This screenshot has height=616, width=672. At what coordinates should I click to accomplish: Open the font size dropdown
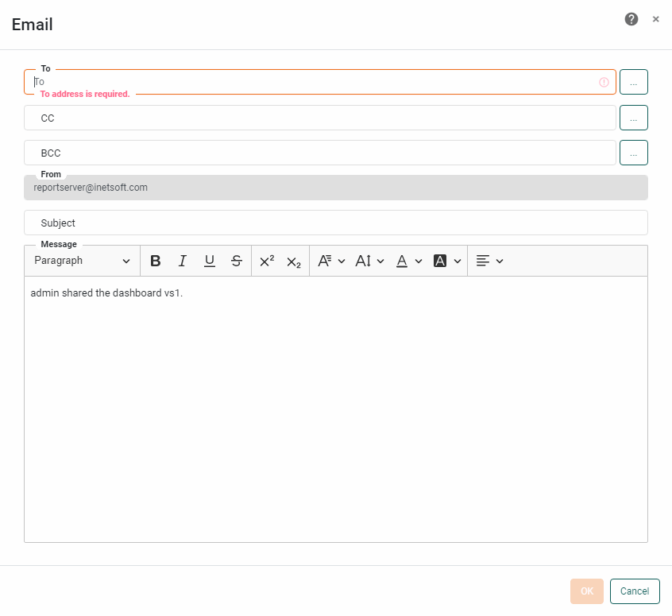pos(369,261)
